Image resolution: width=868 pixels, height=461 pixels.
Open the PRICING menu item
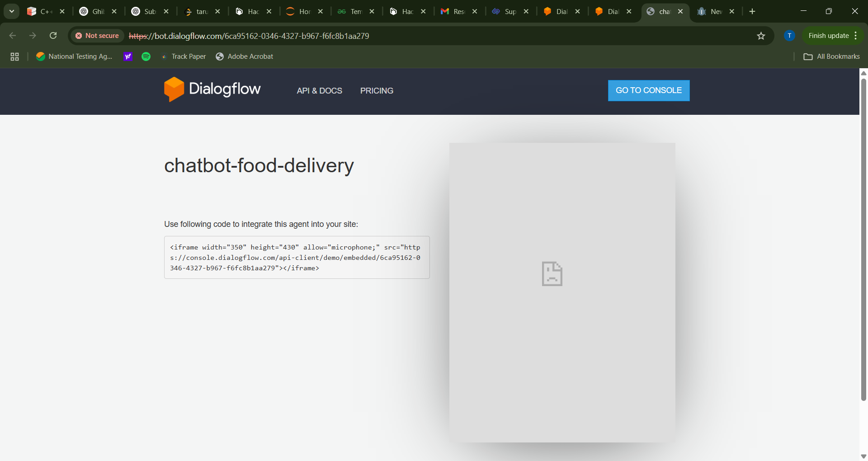pyautogui.click(x=377, y=91)
